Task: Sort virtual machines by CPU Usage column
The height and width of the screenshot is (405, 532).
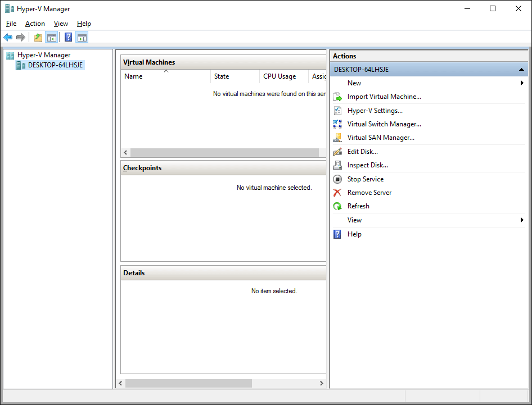Action: [283, 76]
